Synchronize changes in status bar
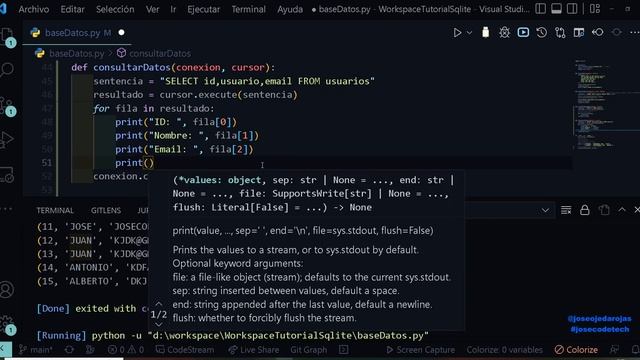The height and width of the screenshot is (360, 640). [x=69, y=350]
